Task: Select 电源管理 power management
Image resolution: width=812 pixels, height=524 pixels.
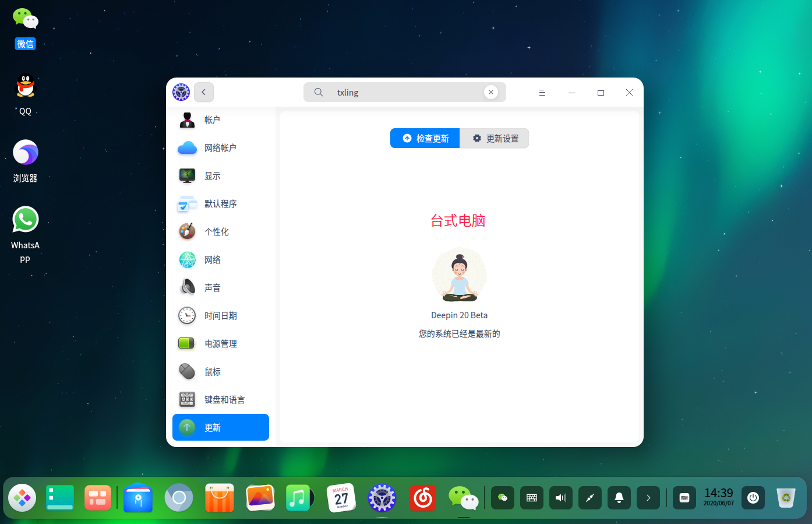Action: 220,344
